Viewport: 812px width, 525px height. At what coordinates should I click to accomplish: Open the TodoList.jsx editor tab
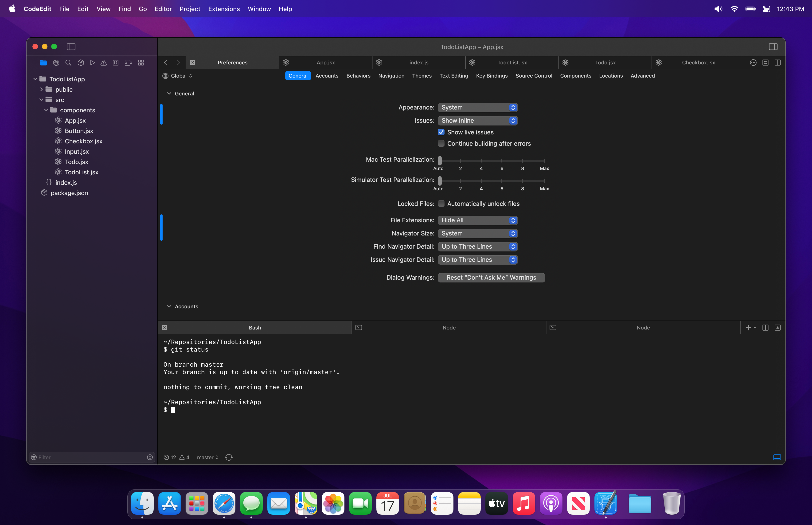[x=512, y=62]
